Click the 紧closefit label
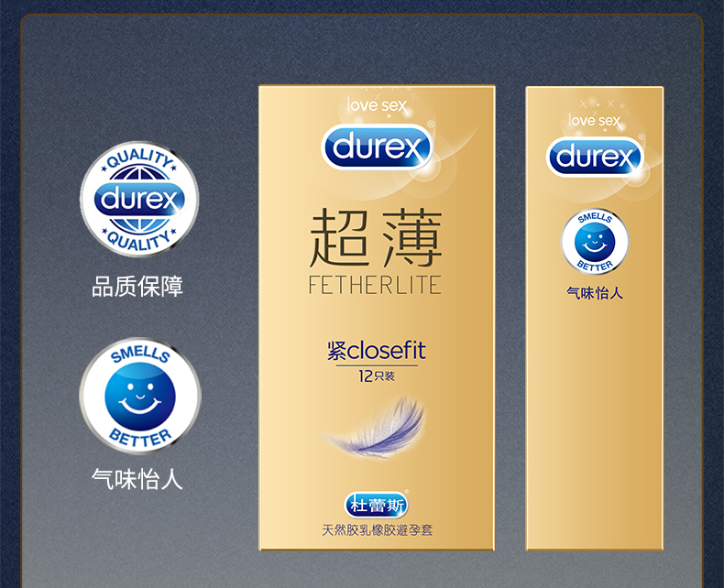Screen dimensions: 724x588 pyautogui.click(x=377, y=351)
